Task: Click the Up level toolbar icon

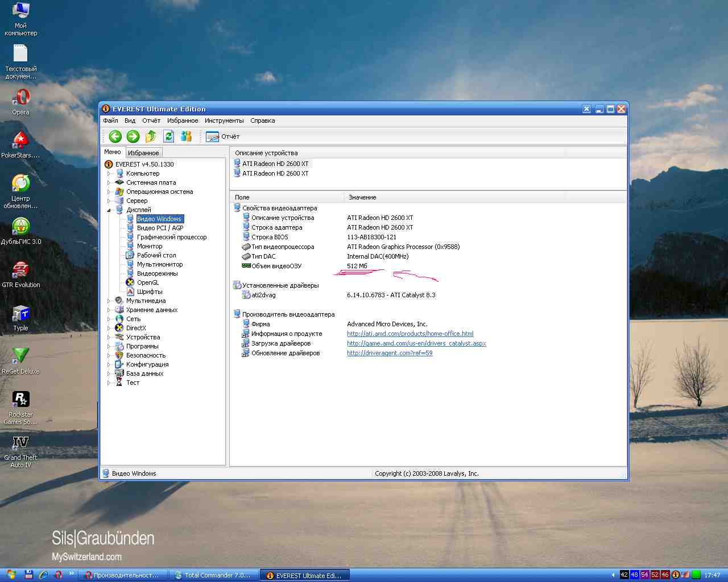Action: [x=151, y=136]
